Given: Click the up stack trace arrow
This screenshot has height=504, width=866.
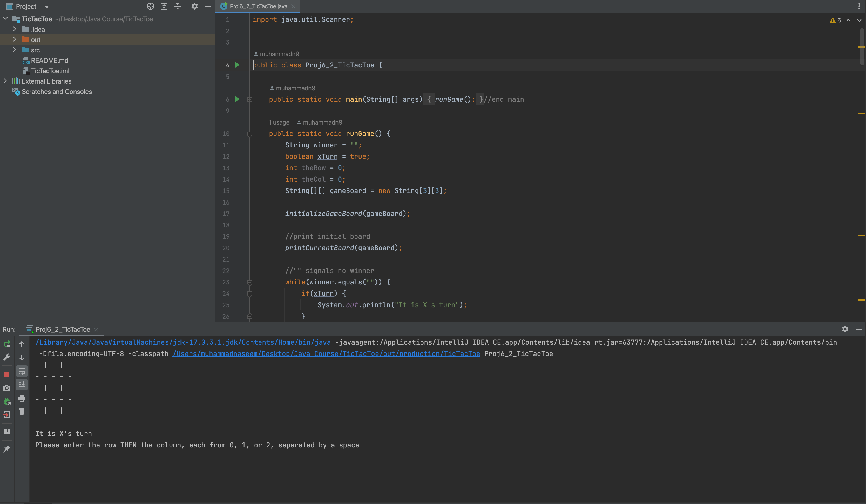Looking at the screenshot, I should pos(22,344).
